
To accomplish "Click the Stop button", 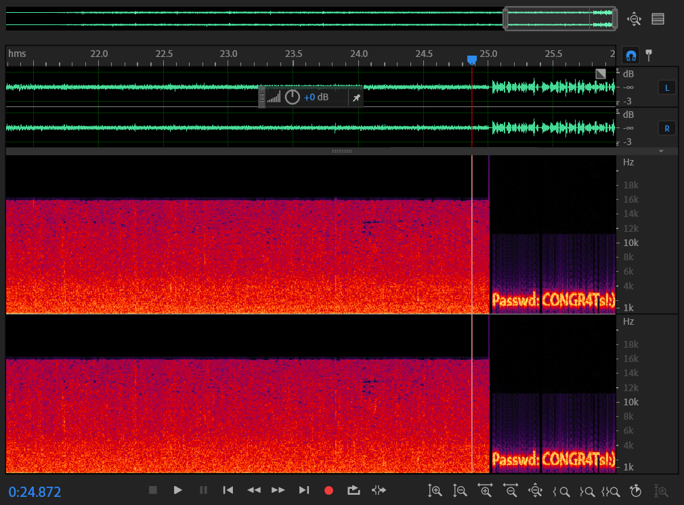I will [x=153, y=490].
